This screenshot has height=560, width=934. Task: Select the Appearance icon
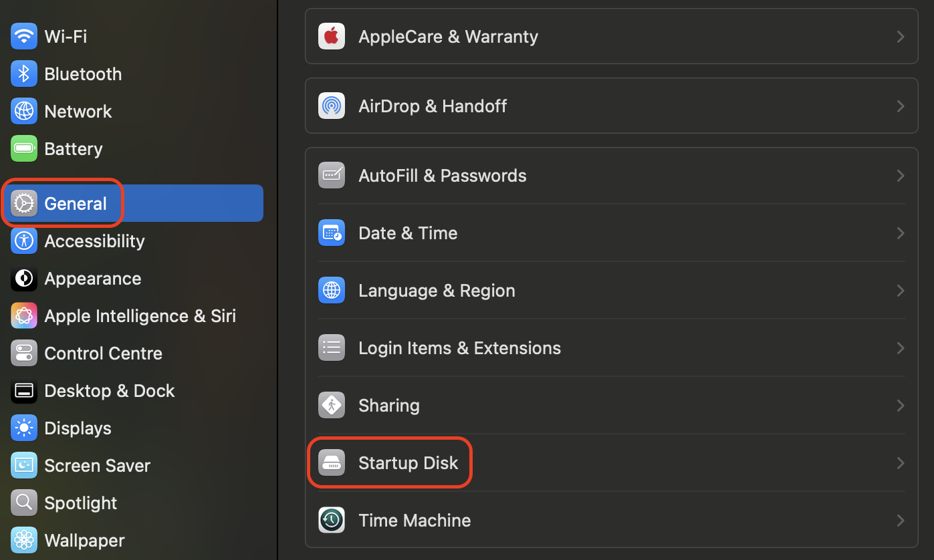click(23, 278)
